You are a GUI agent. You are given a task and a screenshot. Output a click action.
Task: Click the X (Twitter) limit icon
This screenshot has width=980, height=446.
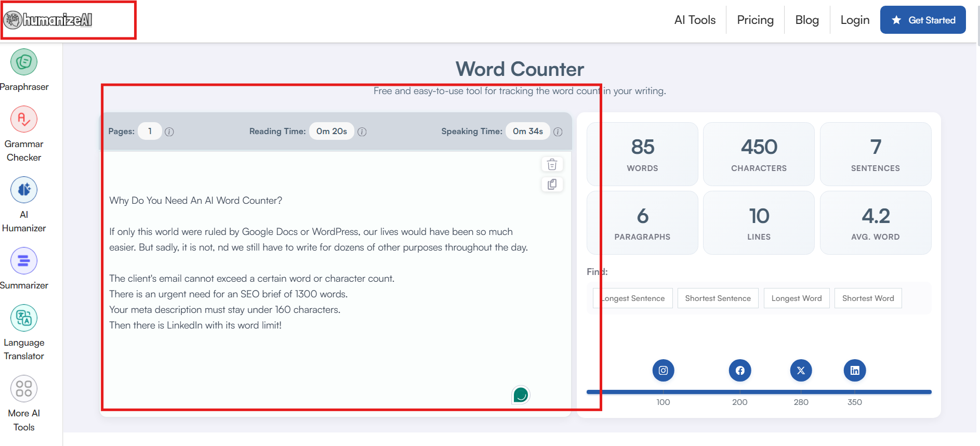(801, 371)
